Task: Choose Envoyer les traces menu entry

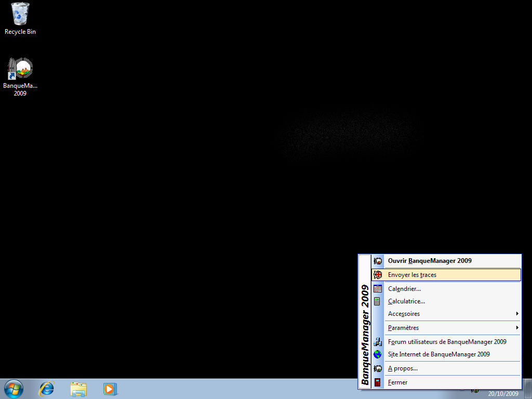Action: coord(412,275)
